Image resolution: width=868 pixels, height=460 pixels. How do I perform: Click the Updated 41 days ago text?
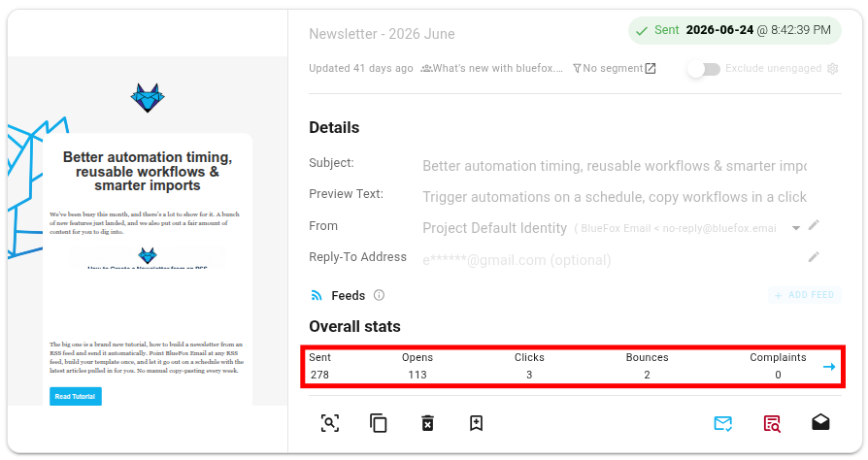361,69
